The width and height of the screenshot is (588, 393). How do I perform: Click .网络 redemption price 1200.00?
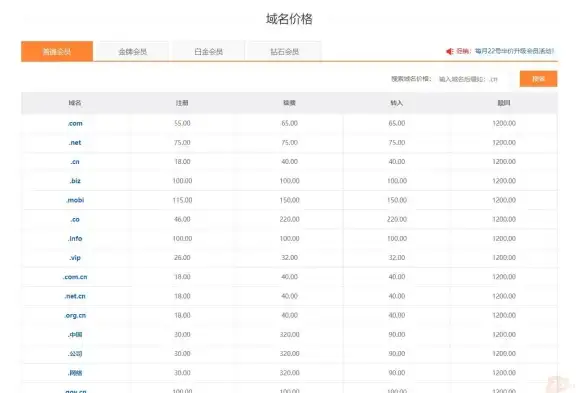click(504, 373)
